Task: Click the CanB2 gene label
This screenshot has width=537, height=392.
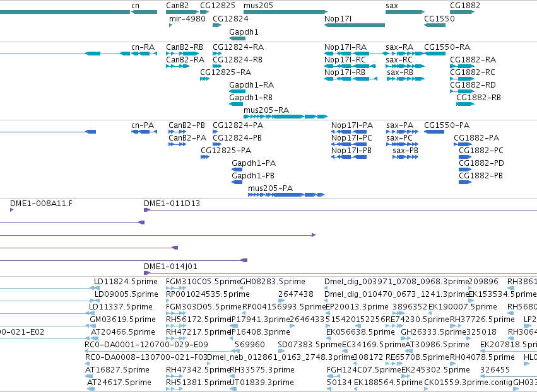Action: [177, 6]
